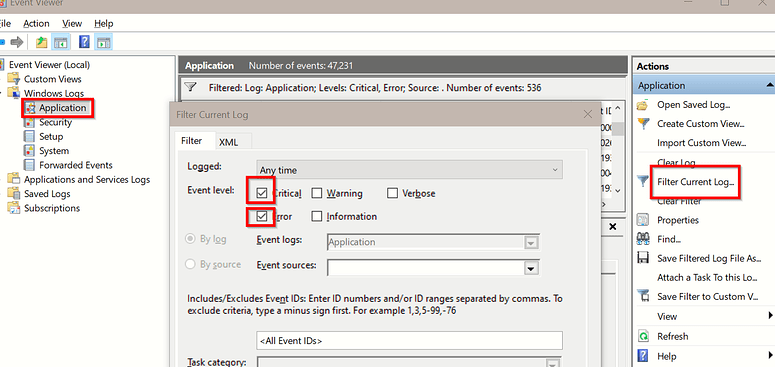Close the Filter Current Log dialog

[588, 115]
